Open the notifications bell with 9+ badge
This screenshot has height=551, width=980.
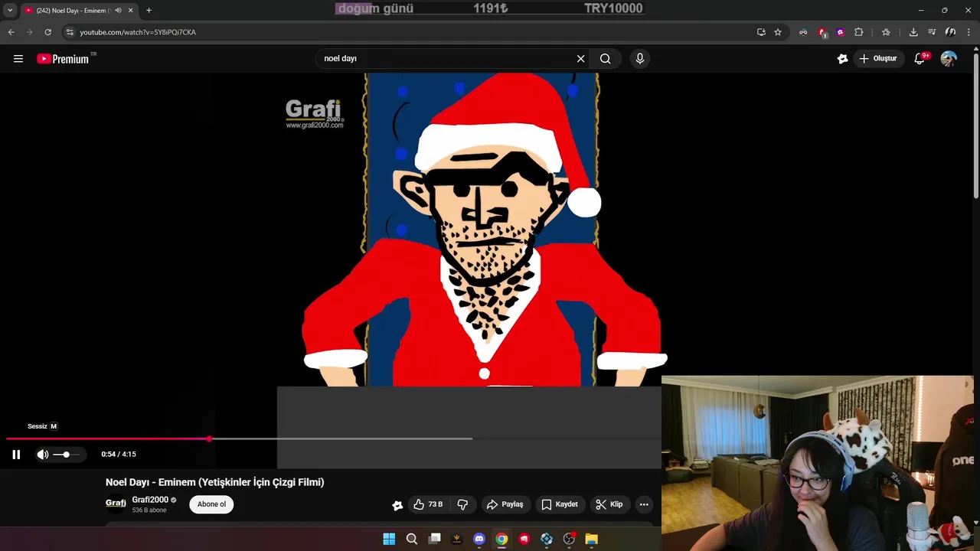(x=920, y=59)
